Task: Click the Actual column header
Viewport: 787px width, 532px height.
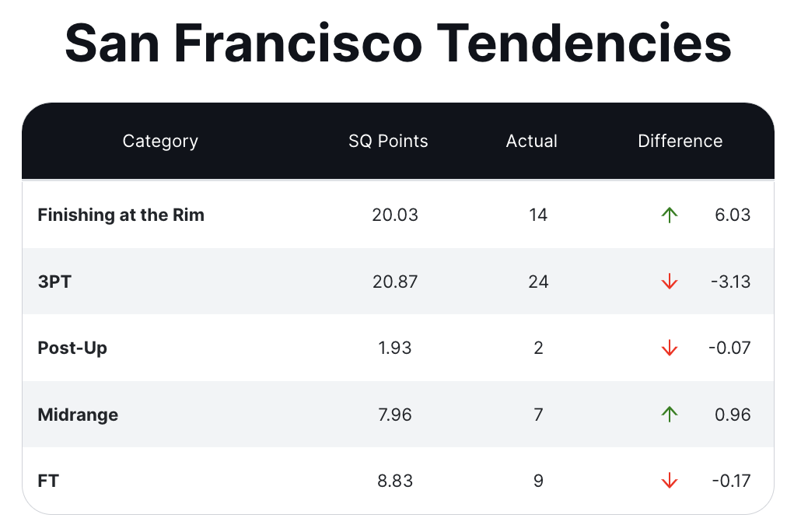Action: tap(531, 141)
